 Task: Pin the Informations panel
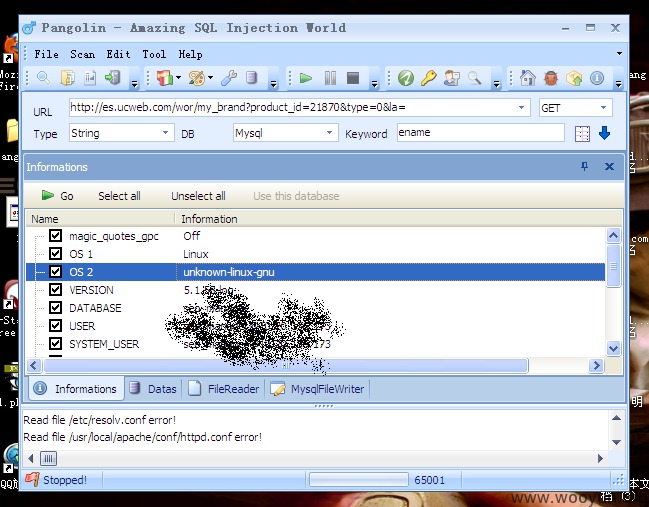[584, 166]
